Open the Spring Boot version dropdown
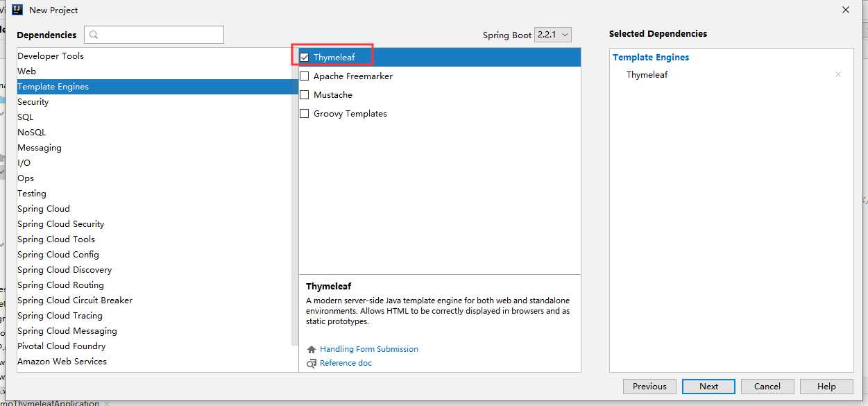This screenshot has height=406, width=868. click(x=553, y=35)
